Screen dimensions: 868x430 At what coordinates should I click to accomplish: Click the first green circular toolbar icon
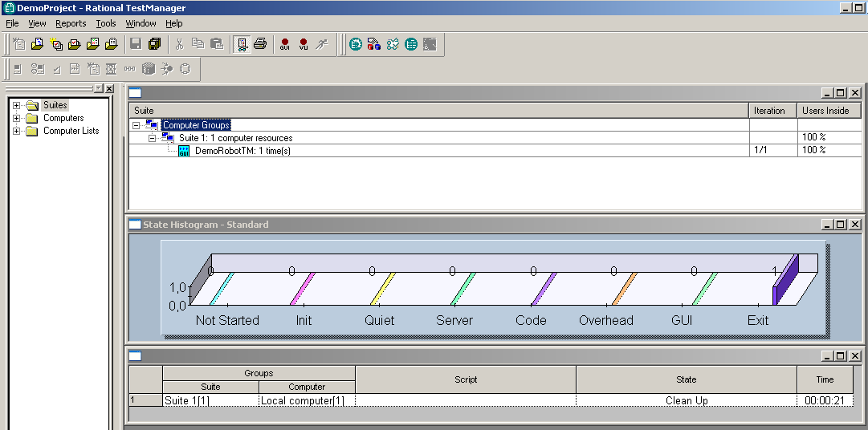(x=355, y=44)
